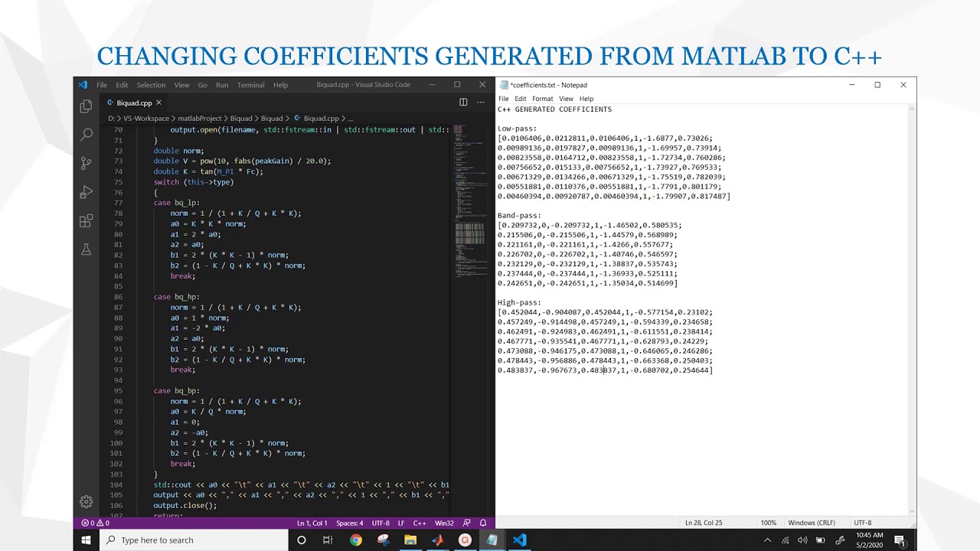Change file encoding UTF-8 in VS Code

click(381, 523)
